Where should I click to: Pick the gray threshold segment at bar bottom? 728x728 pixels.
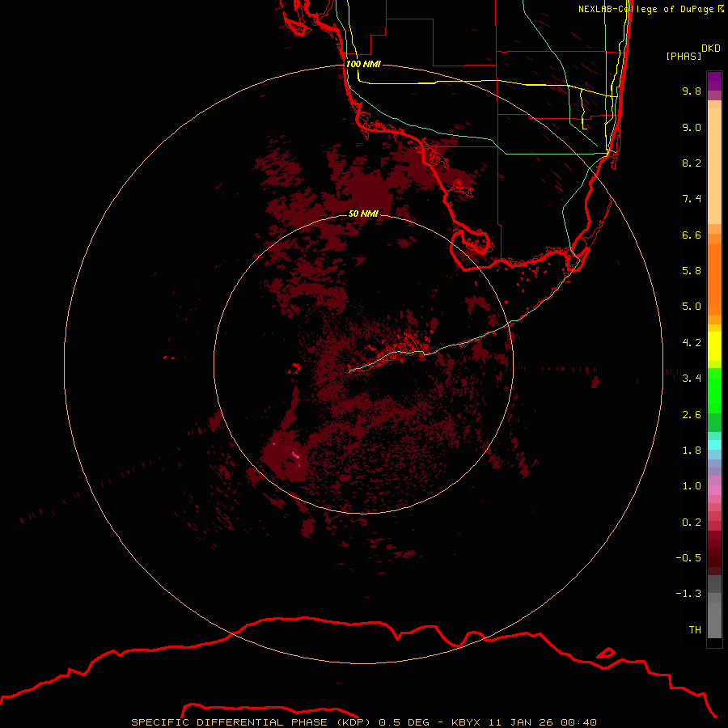[x=714, y=620]
